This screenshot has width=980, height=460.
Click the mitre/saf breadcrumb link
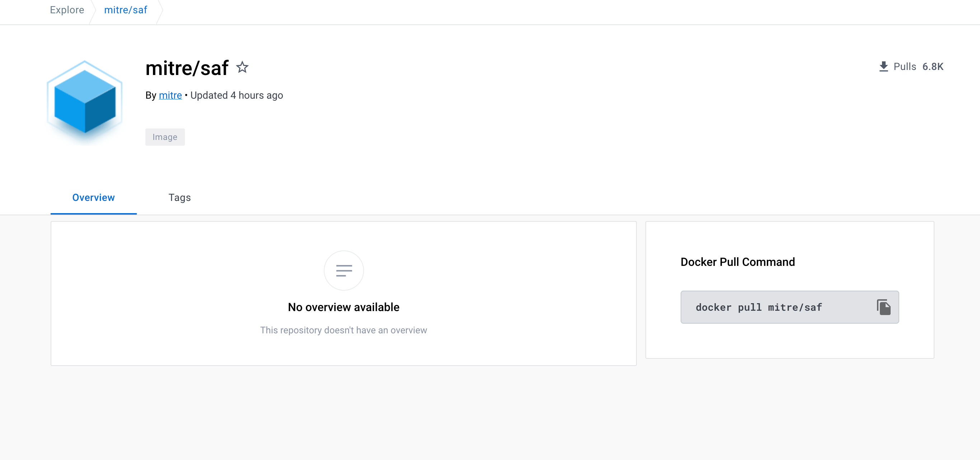click(126, 10)
